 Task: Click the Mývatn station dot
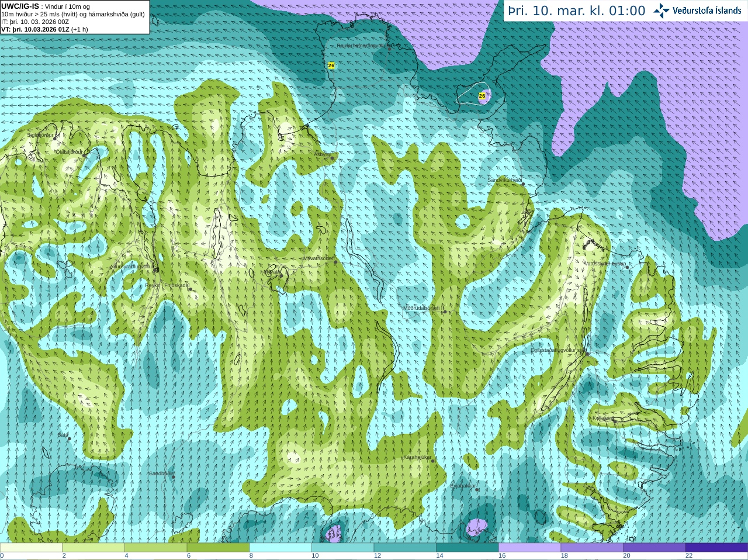tap(281, 275)
